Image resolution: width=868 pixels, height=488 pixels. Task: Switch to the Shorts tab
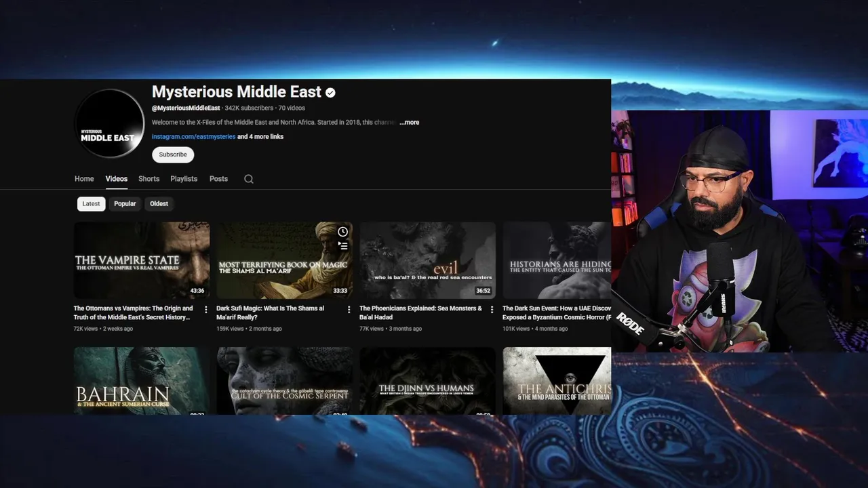[149, 179]
